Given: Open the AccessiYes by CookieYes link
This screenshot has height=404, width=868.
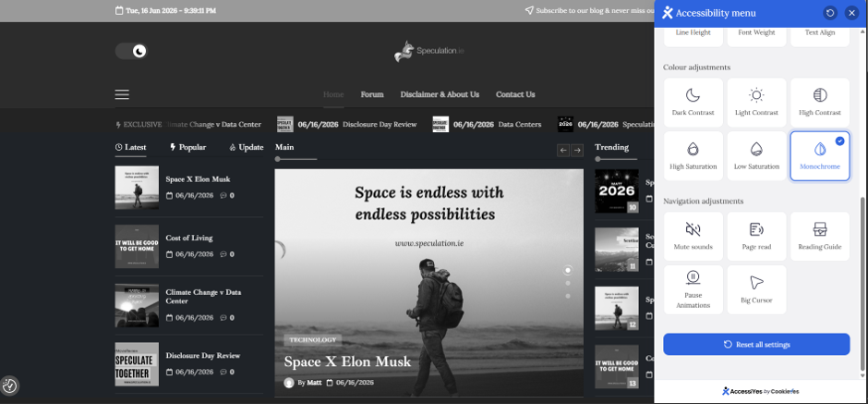Looking at the screenshot, I should click(761, 391).
